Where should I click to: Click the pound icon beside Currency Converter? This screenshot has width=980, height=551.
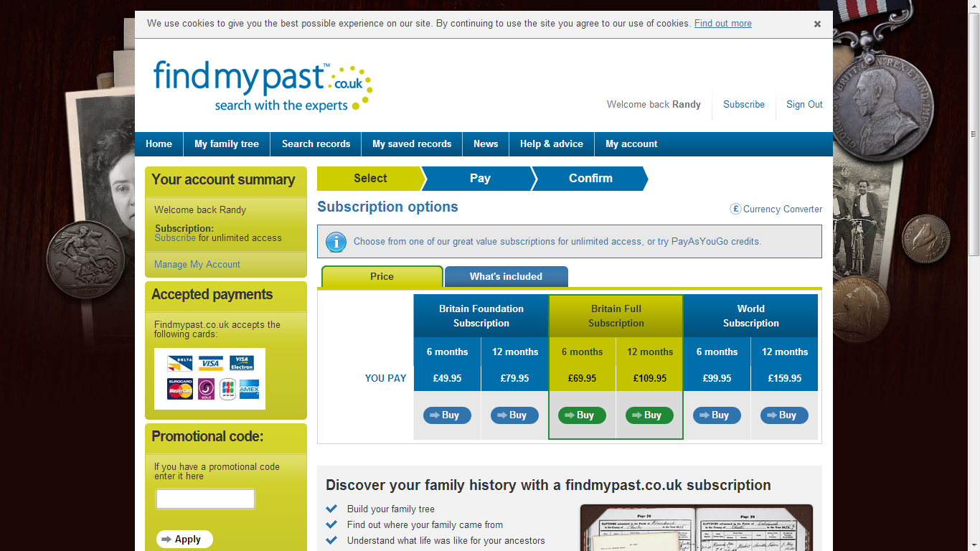[x=735, y=209]
